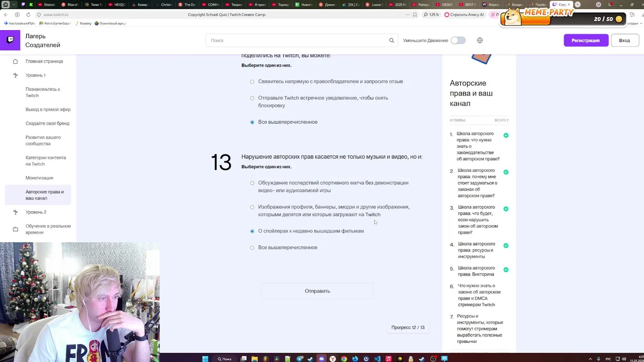Screen dimensions: 644x362
Task: Select 'Все вышеперечисленное' under question 13
Action: coord(252,248)
